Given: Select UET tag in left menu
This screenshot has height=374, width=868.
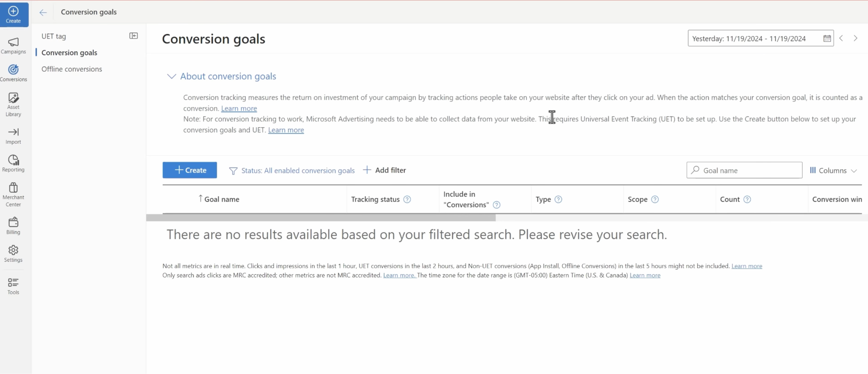Looking at the screenshot, I should [x=54, y=36].
